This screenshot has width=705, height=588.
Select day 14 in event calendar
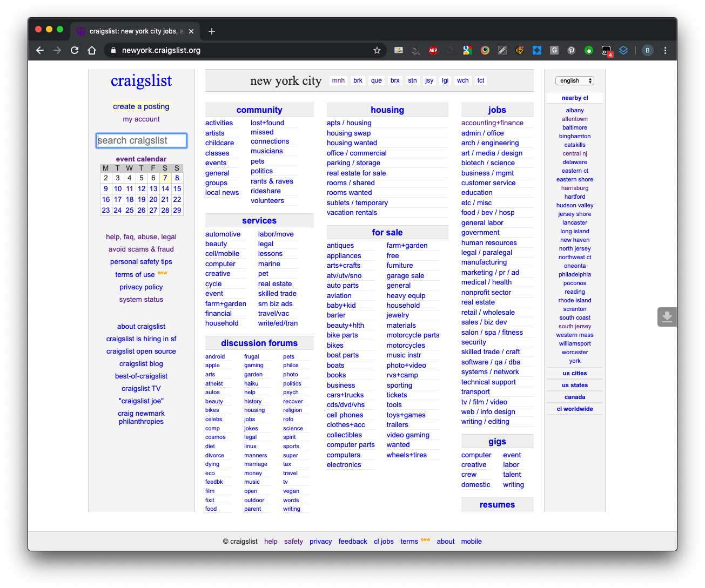click(x=165, y=188)
